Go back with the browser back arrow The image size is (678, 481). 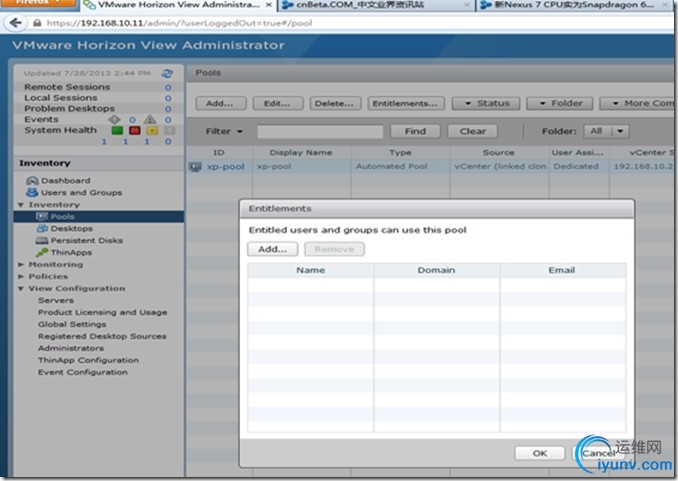pos(16,22)
